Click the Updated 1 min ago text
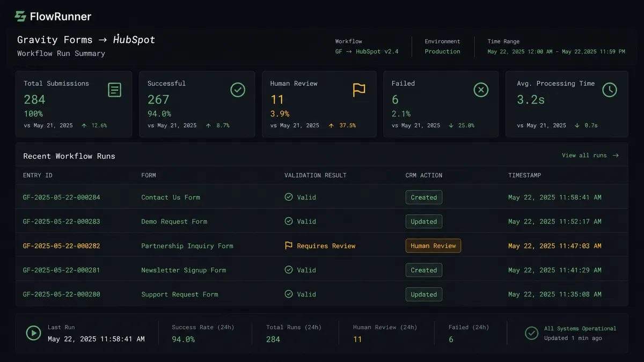The image size is (644, 362). coord(573,338)
